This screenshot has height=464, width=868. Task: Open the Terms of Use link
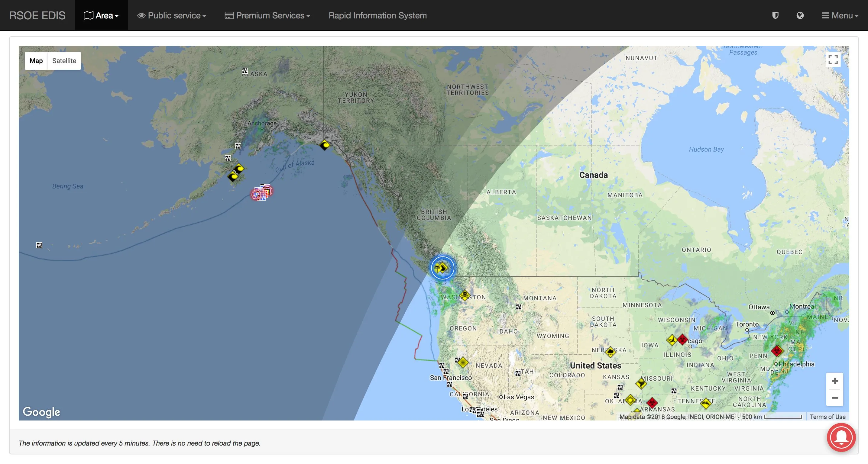pos(827,417)
